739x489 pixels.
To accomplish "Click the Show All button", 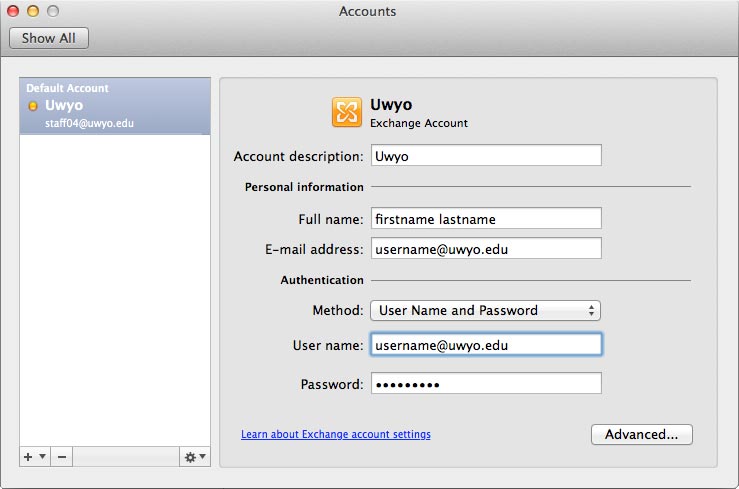I will point(49,38).
